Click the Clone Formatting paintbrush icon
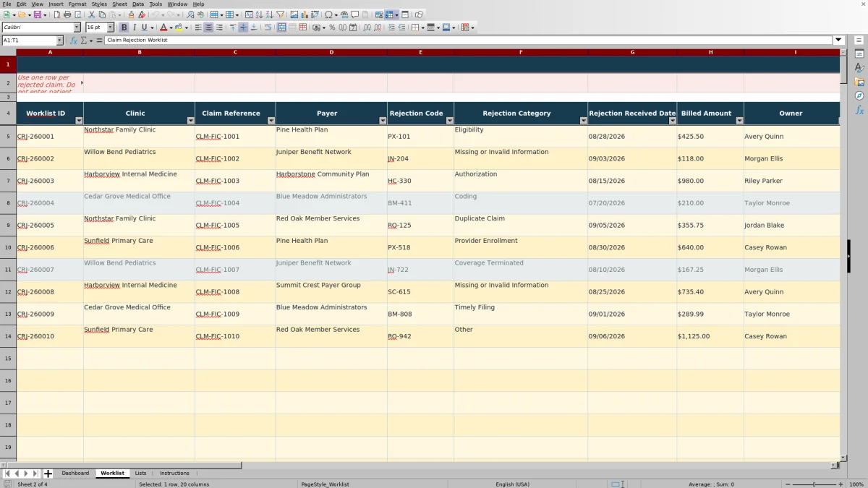868x488 pixels. [x=131, y=14]
